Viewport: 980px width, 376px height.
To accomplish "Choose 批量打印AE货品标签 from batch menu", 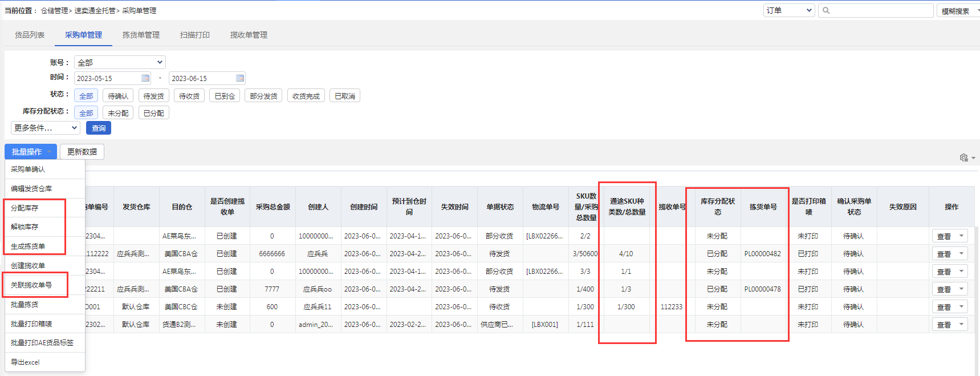I will coord(45,342).
